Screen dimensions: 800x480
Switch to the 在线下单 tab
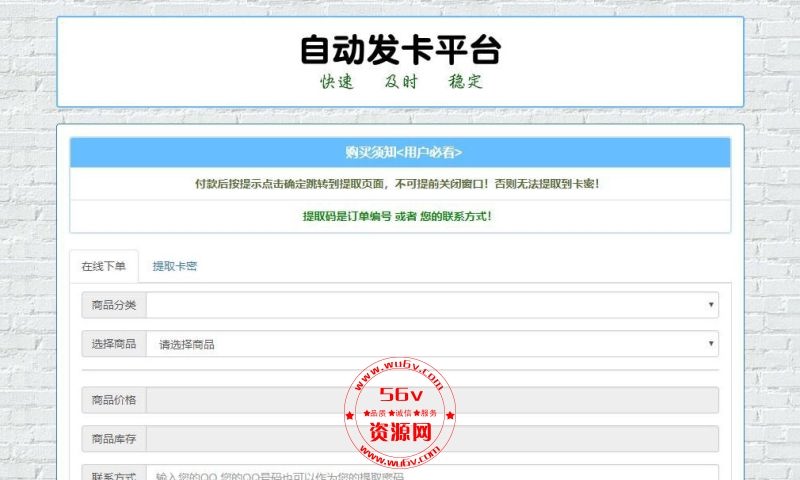104,266
